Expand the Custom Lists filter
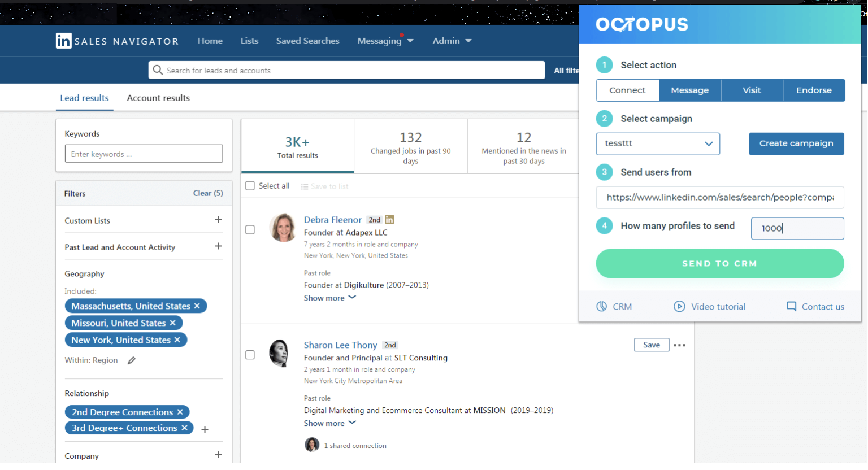This screenshot has width=868, height=470. pyautogui.click(x=218, y=220)
